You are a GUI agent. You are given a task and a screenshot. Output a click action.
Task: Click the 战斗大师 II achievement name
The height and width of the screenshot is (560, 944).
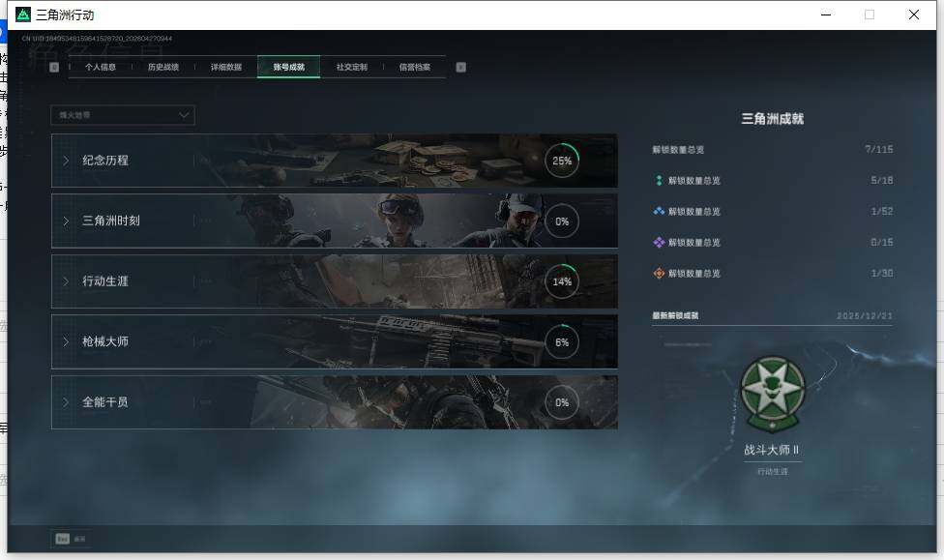(x=772, y=450)
